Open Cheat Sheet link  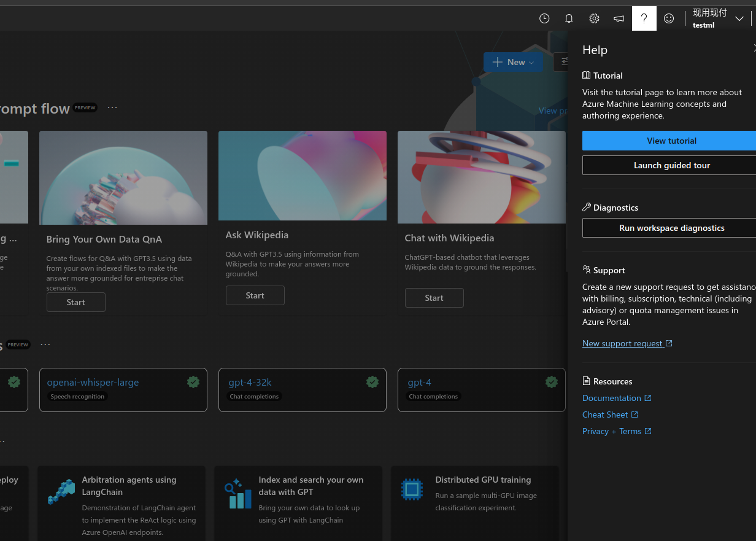(610, 415)
